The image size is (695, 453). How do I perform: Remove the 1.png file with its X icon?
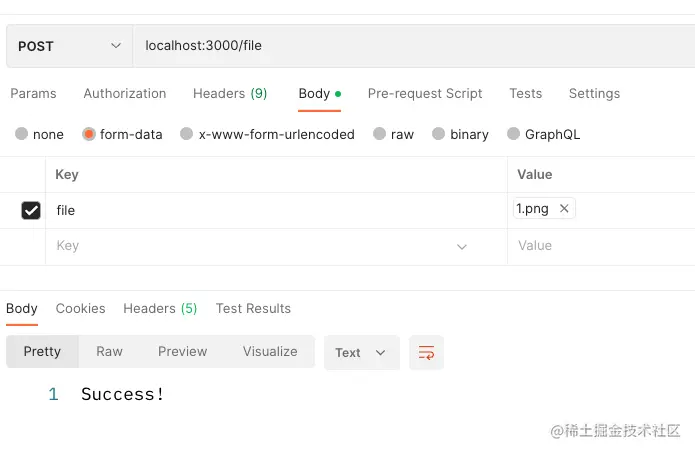564,209
